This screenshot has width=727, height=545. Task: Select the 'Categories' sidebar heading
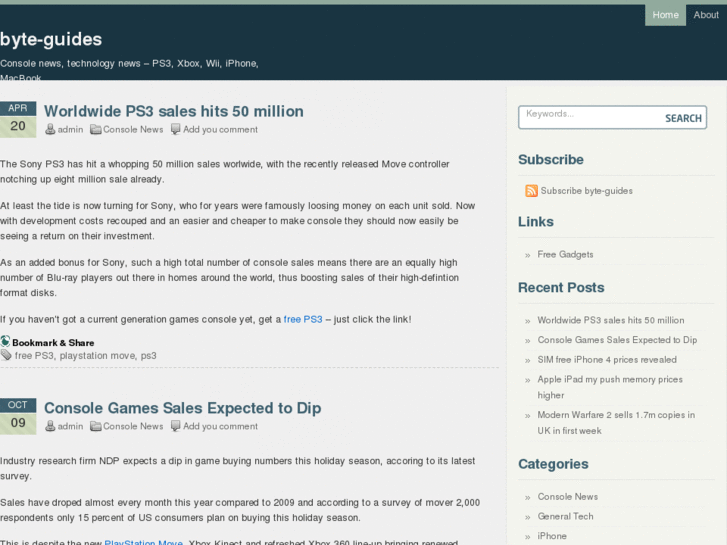(x=553, y=464)
